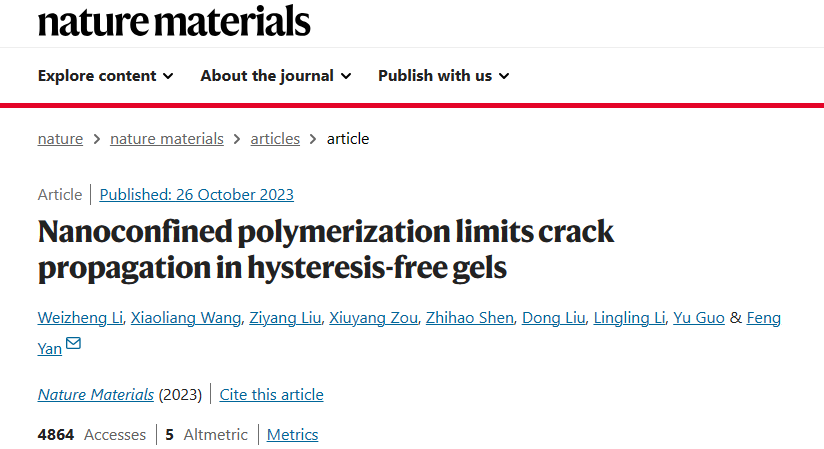The width and height of the screenshot is (824, 449).
Task: Open the nature materials breadcrumb
Action: pyautogui.click(x=167, y=139)
